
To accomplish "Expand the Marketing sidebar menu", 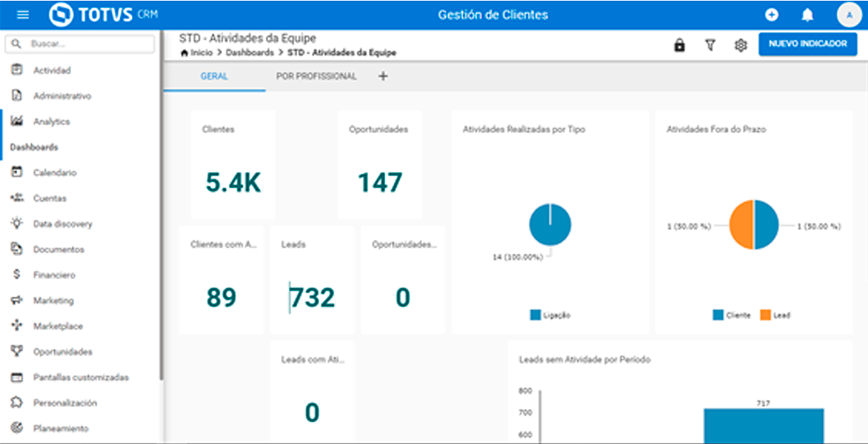I will click(53, 300).
